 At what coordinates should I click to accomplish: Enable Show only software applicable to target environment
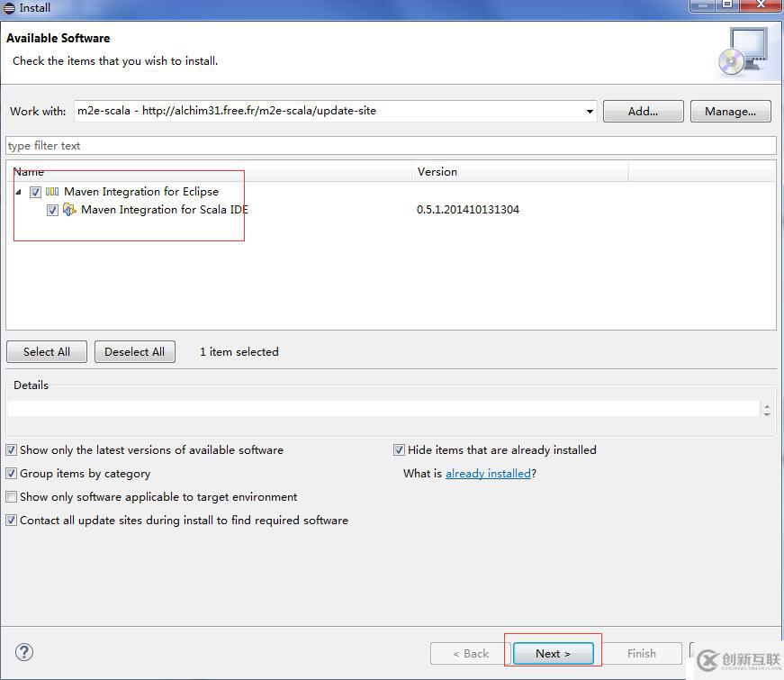(11, 497)
